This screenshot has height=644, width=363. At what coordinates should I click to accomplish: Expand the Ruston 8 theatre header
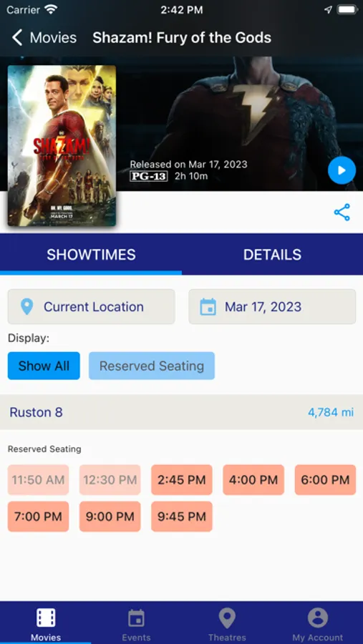click(x=181, y=412)
